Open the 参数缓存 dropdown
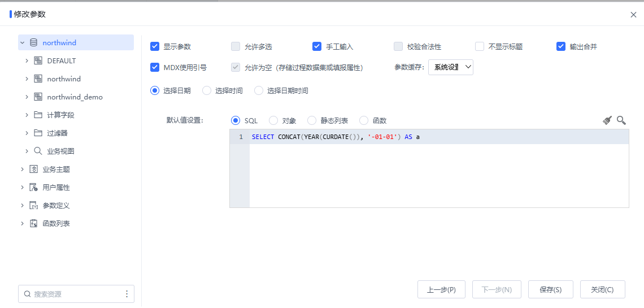This screenshot has height=308, width=644. coord(451,67)
